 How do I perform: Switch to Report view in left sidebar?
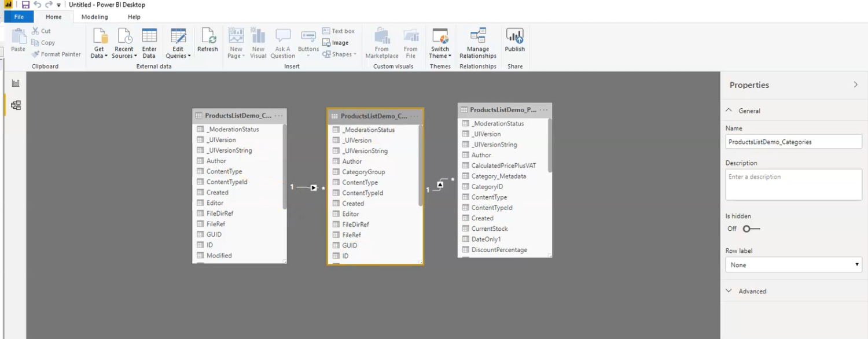(16, 83)
